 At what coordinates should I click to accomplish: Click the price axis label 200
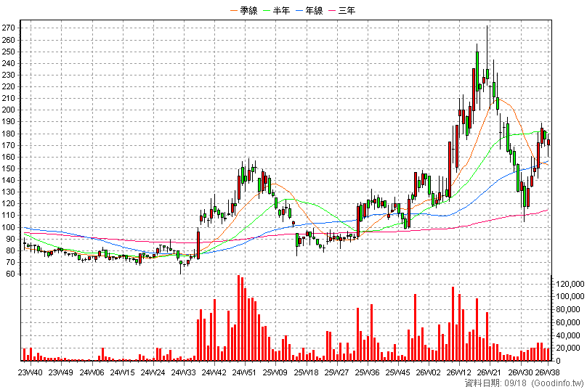click(8, 110)
